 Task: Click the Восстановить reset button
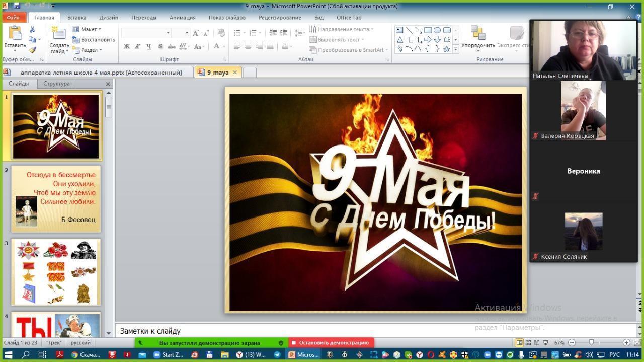click(x=94, y=40)
